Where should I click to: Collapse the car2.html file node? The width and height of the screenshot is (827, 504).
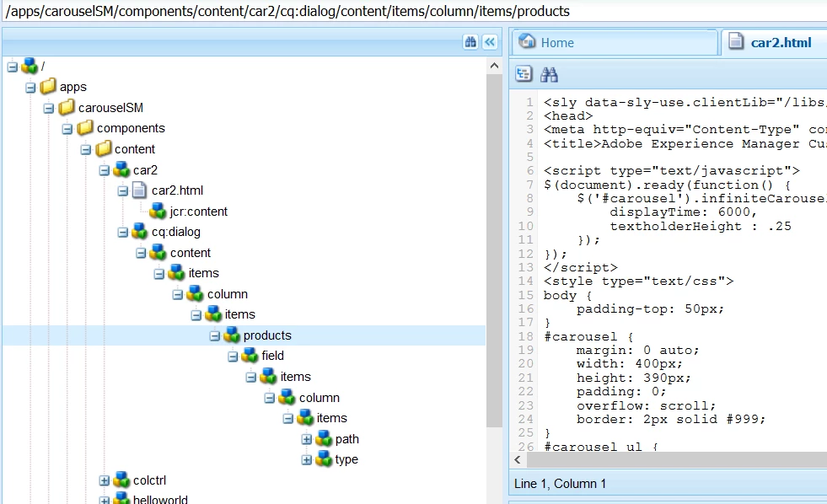[x=123, y=190]
